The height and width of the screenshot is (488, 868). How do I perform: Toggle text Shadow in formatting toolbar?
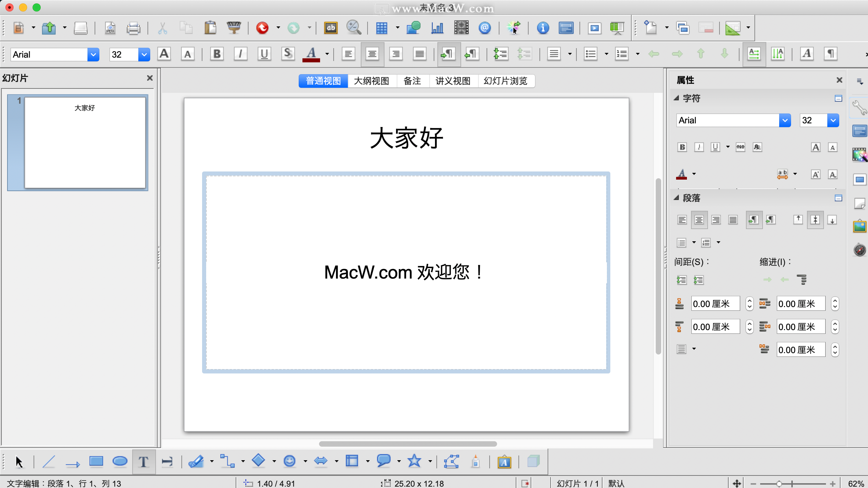tap(288, 54)
